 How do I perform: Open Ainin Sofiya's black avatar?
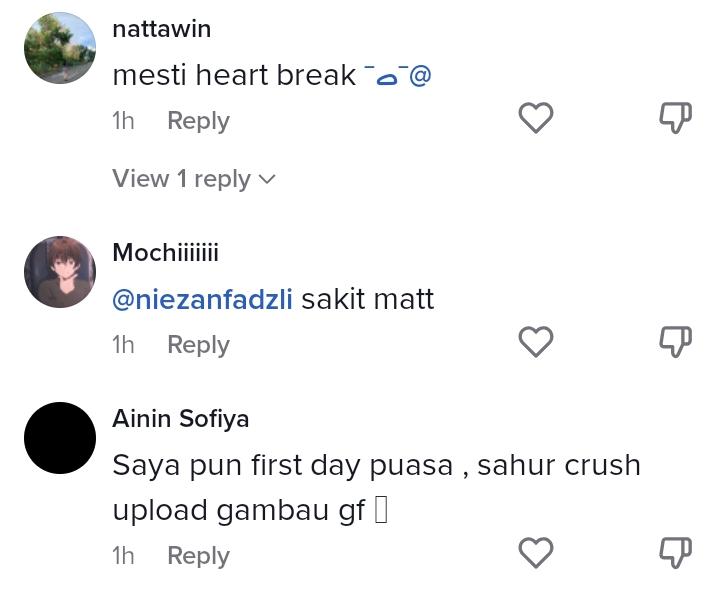tap(60, 438)
